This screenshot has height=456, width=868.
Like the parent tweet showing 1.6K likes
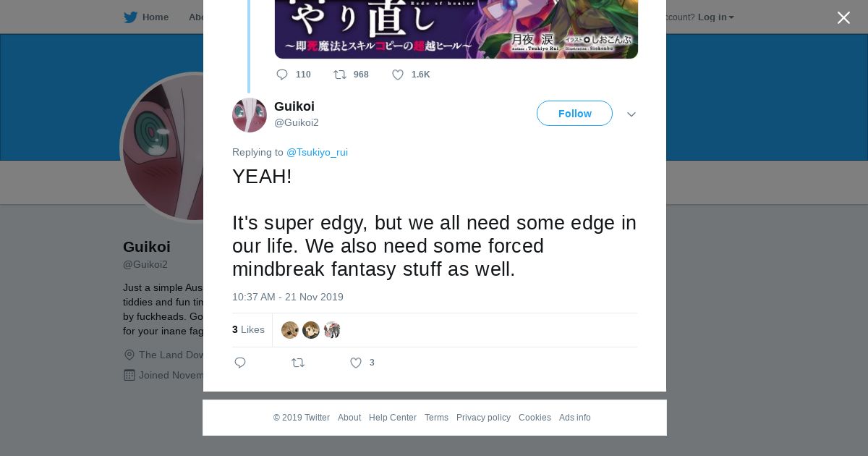[398, 75]
